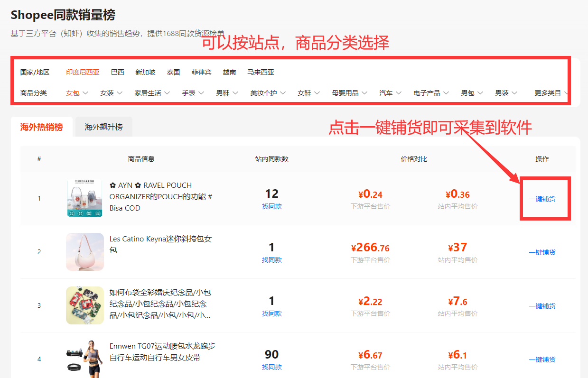
Task: Show 更多类目 categories
Action: pyautogui.click(x=551, y=93)
